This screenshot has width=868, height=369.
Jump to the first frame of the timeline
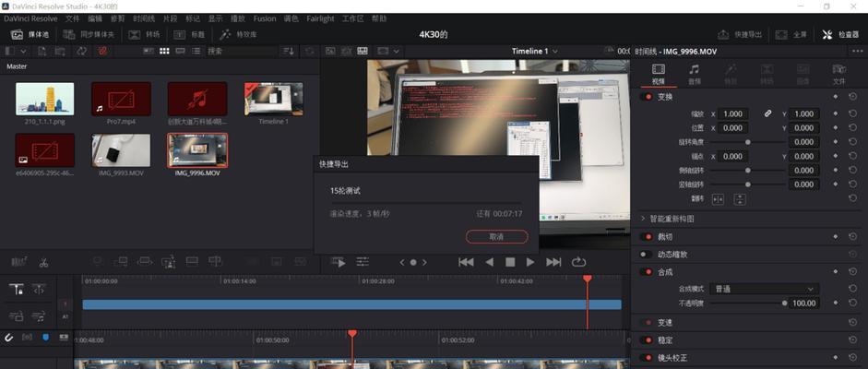tap(466, 262)
